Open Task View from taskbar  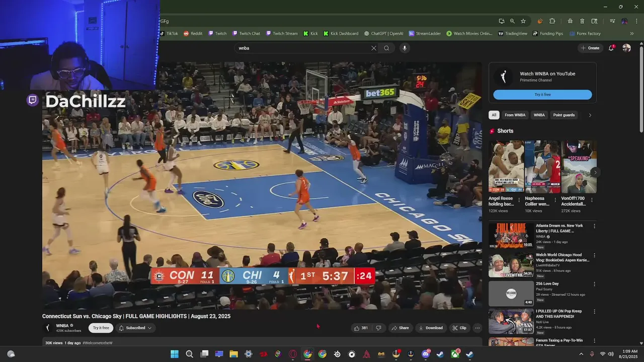tap(204, 354)
